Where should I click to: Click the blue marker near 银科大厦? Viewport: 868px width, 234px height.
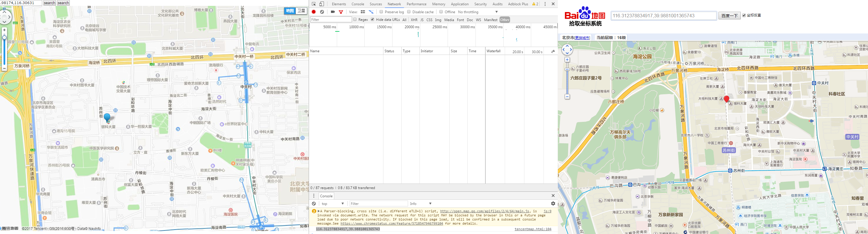(107, 118)
